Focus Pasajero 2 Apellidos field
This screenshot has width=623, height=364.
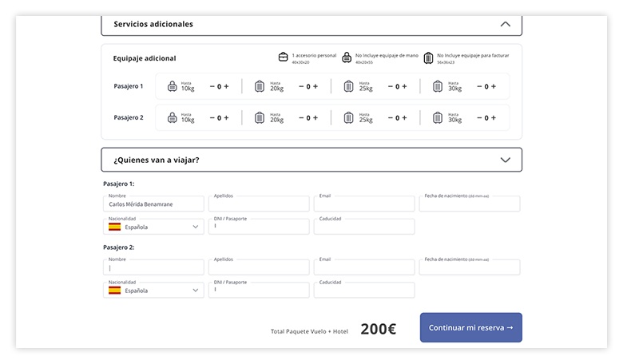pos(259,267)
